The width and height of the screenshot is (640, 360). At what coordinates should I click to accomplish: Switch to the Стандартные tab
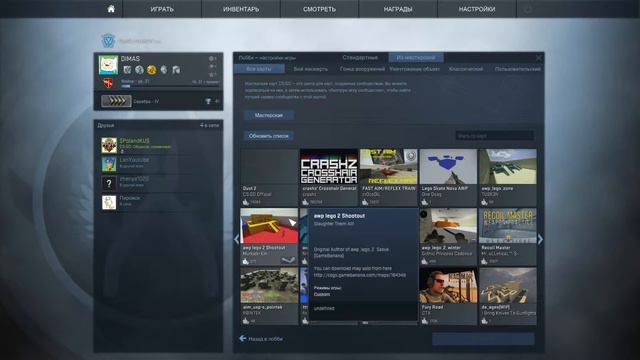pos(360,58)
